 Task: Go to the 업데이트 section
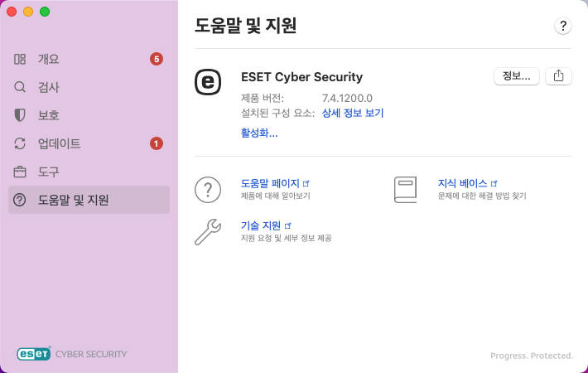point(59,143)
